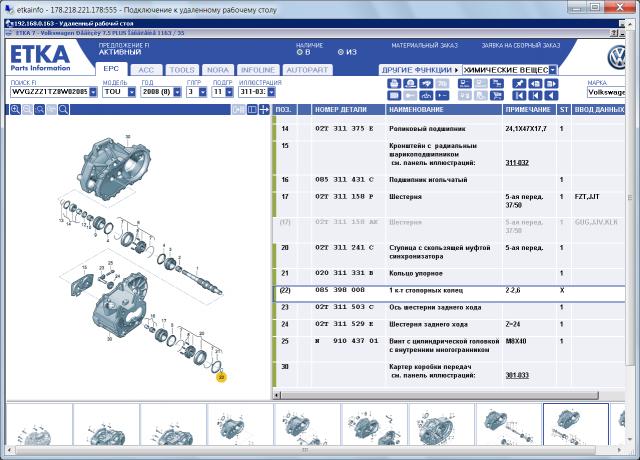
Task: Click the zoom region magnifier icon
Action: click(39, 109)
